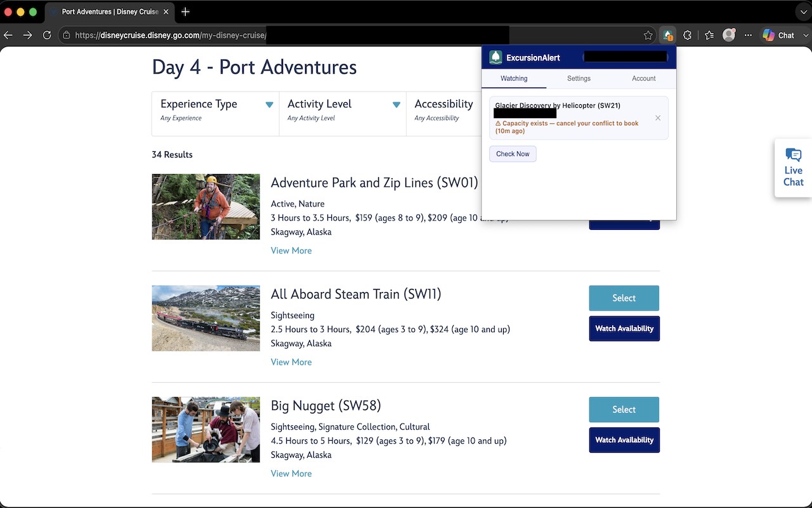812x508 pixels.
Task: Click the Check Now button
Action: click(513, 154)
